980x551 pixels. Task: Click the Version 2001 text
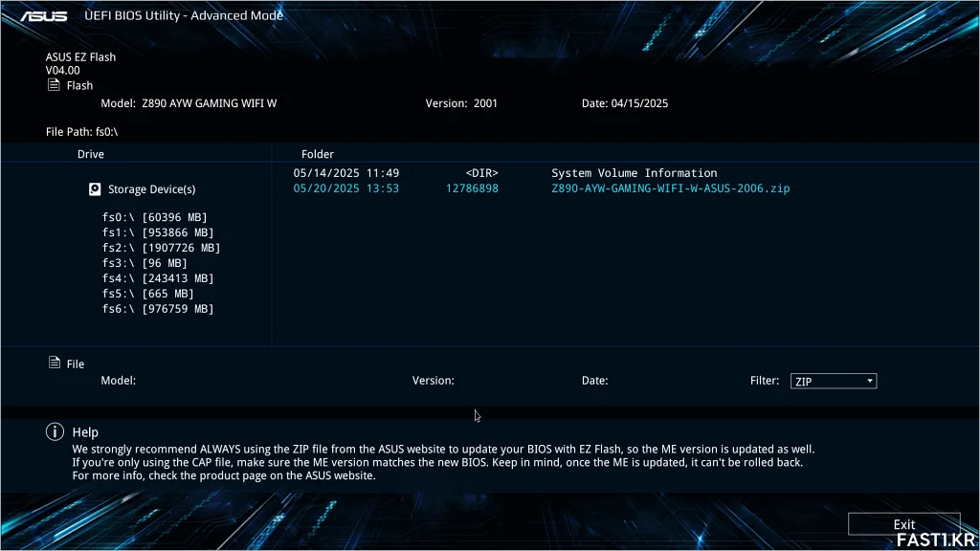[x=461, y=103]
